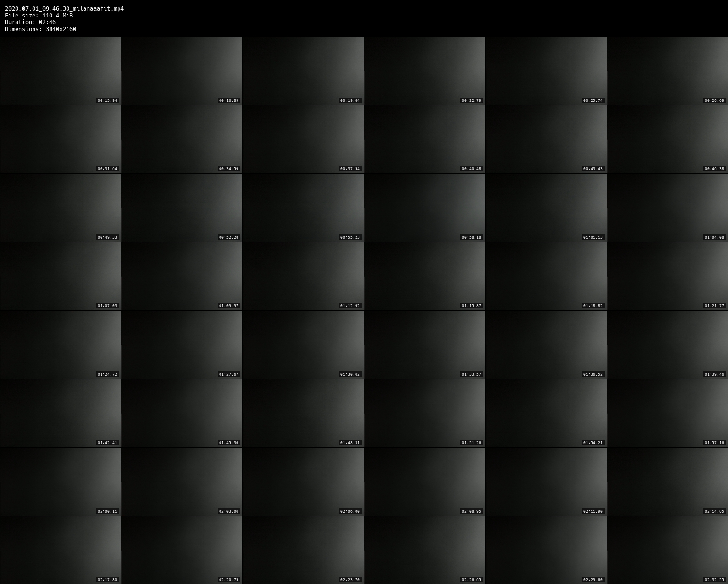Viewport: 728px width, 584px height.
Task: Click the thumbnail at 02:00.11
Action: [x=60, y=482]
